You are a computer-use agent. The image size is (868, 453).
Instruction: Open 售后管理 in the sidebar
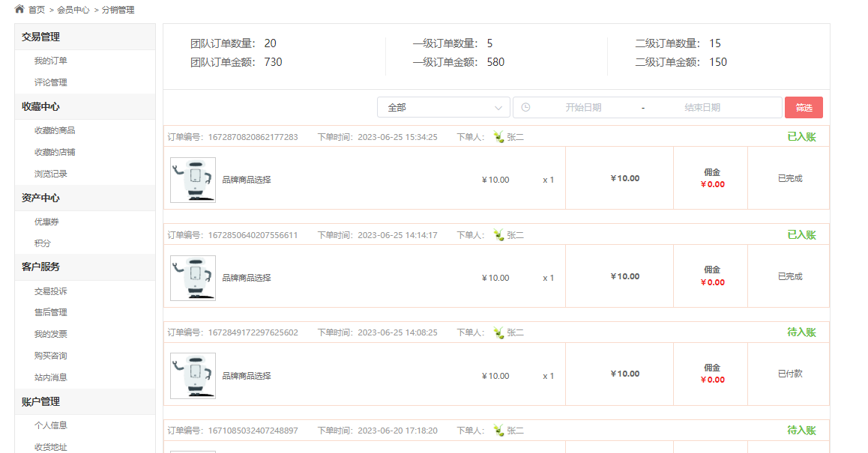50,312
